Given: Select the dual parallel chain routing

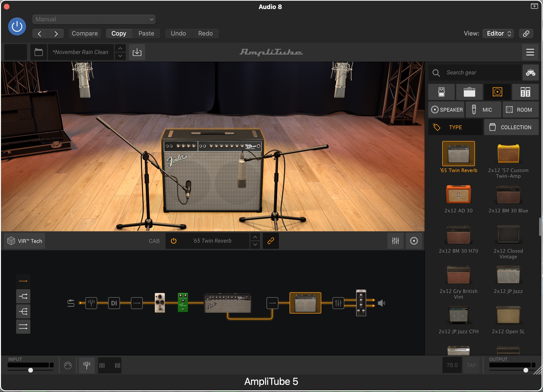Looking at the screenshot, I should (x=23, y=327).
